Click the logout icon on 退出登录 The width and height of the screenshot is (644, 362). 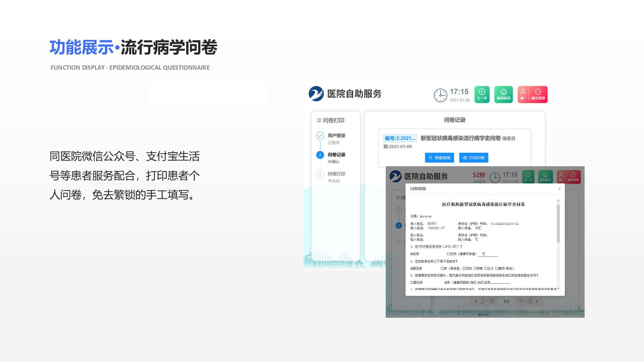539,92
